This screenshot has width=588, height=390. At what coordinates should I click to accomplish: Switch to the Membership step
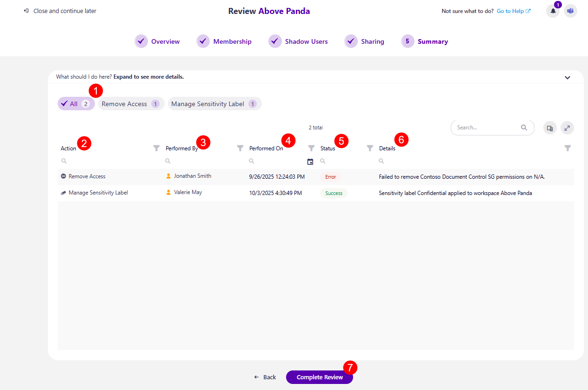pos(224,41)
